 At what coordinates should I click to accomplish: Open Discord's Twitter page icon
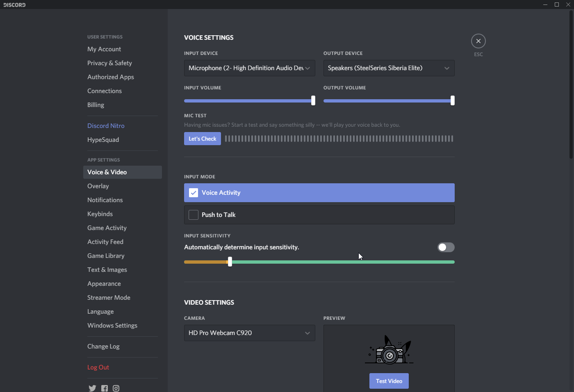tap(92, 388)
